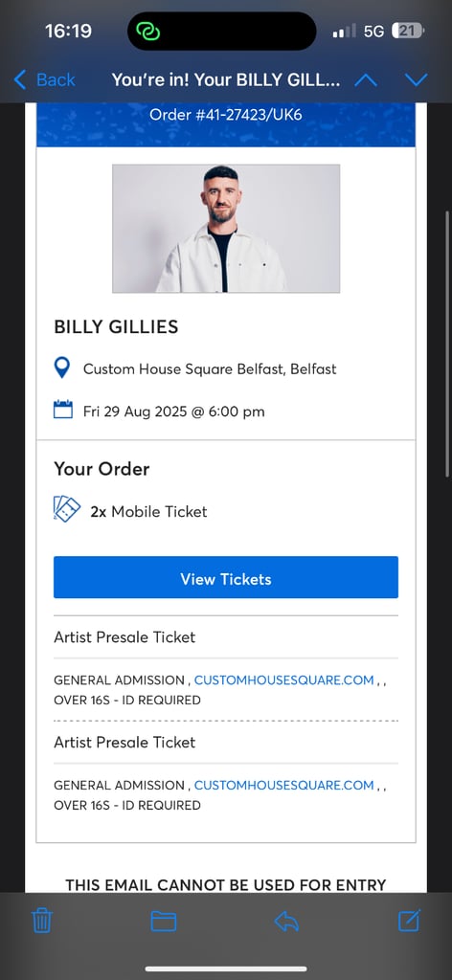Screen dimensions: 452x980
Task: Open first CUSTOMHOUSESQUARE.COM link
Action: [283, 680]
